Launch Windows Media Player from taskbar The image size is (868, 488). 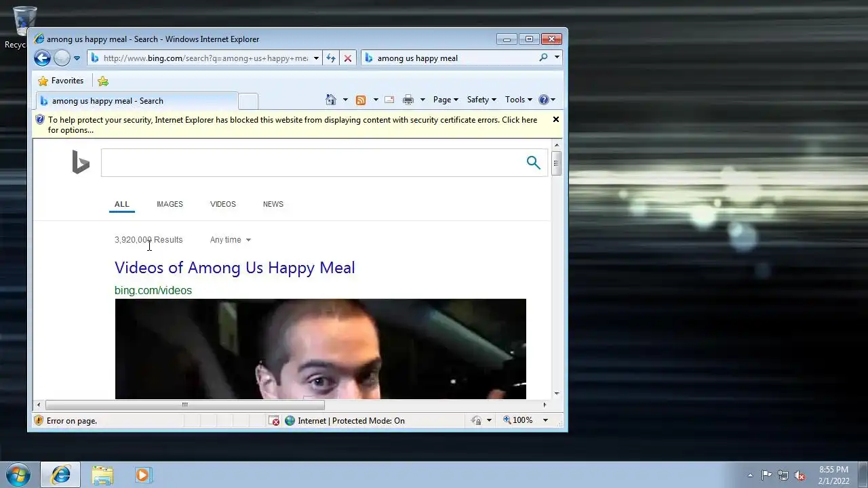click(142, 475)
